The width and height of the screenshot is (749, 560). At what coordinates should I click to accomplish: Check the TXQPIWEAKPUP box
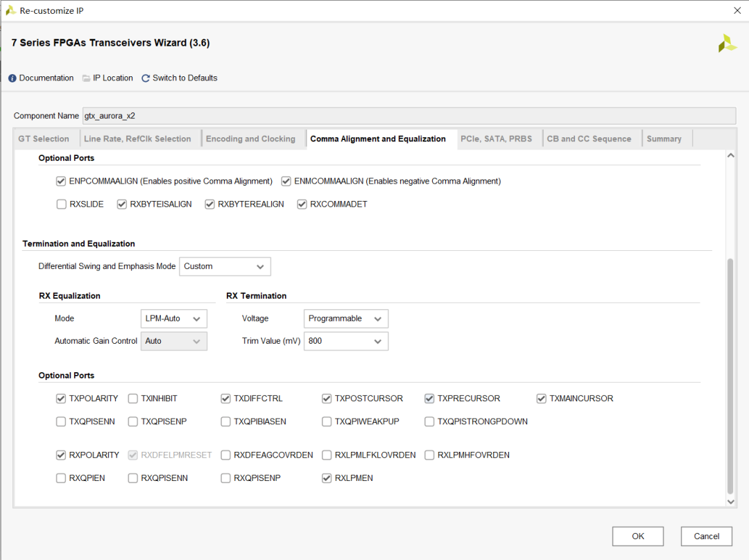coord(327,421)
